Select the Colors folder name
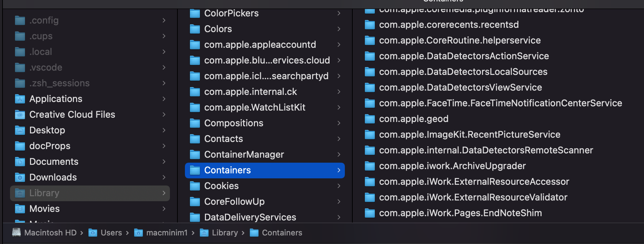 coord(218,29)
